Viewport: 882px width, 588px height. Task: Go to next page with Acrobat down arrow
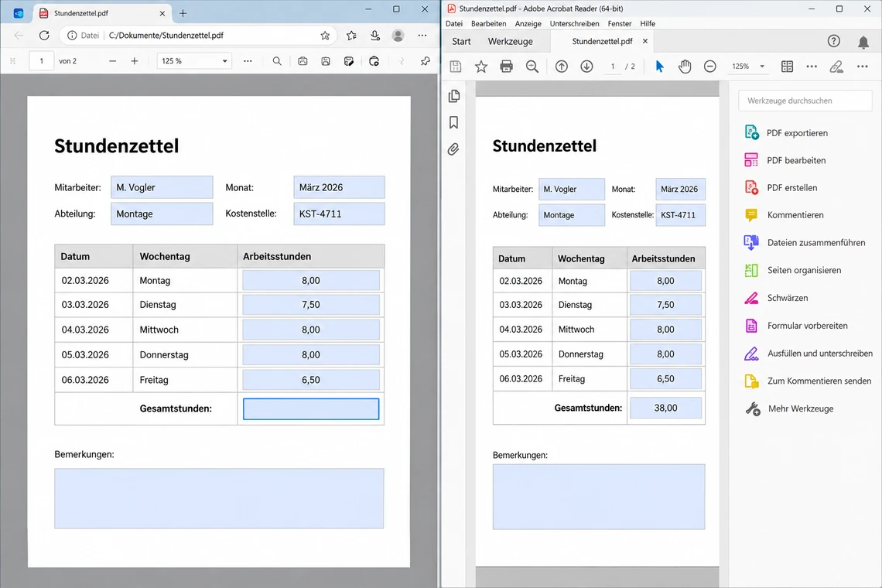coord(586,67)
